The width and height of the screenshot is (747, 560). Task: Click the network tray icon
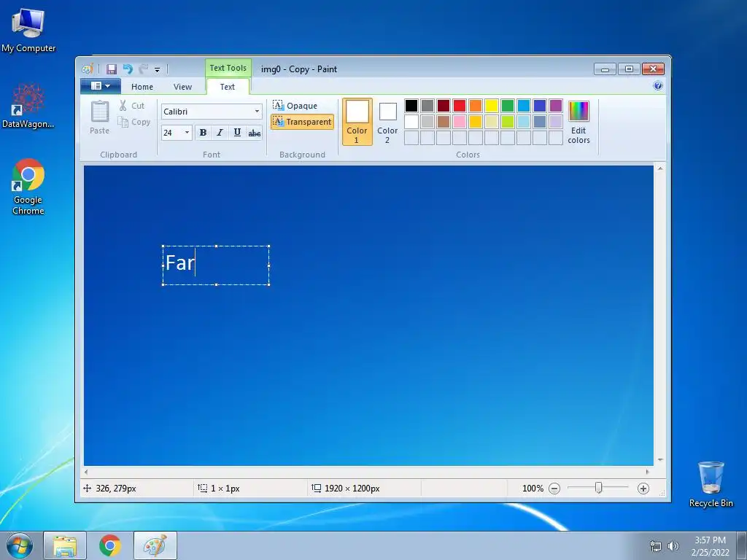[x=656, y=546]
